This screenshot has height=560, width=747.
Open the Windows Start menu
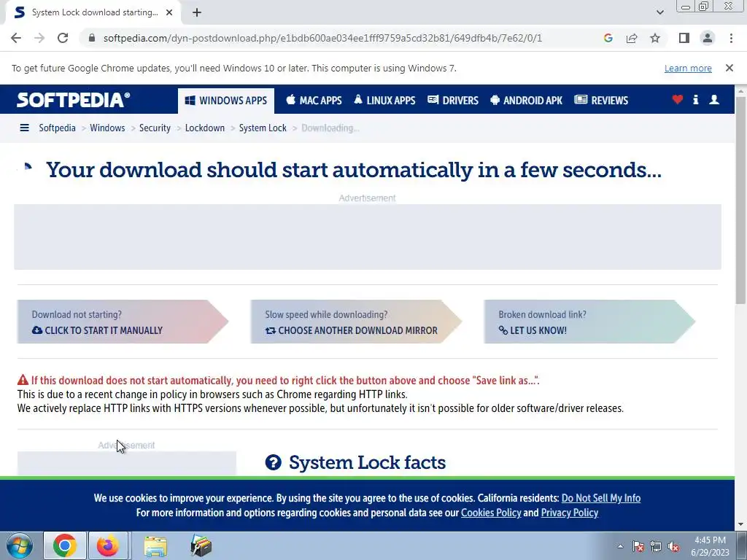pyautogui.click(x=20, y=545)
